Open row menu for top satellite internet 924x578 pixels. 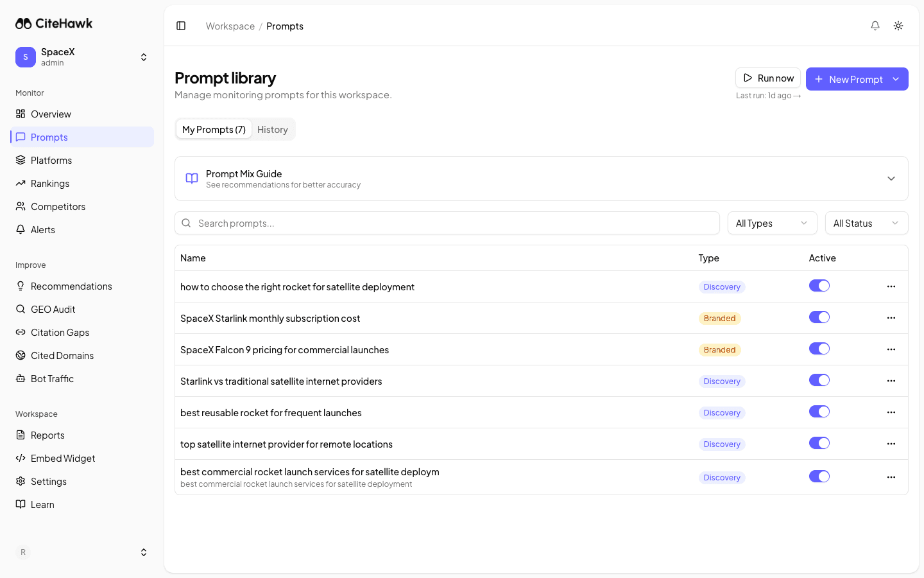(x=891, y=444)
